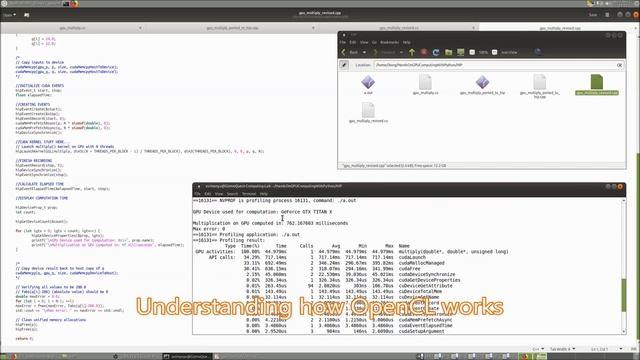The height and width of the screenshot is (360, 640).
Task: Close the gpu_multiply_ported_to_hip.cpp tab
Action: 313,28
